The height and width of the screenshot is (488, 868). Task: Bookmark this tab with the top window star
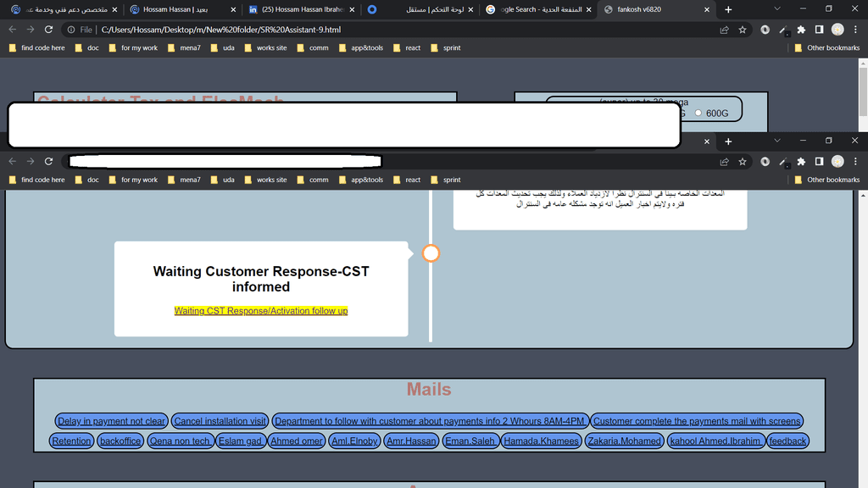(743, 30)
